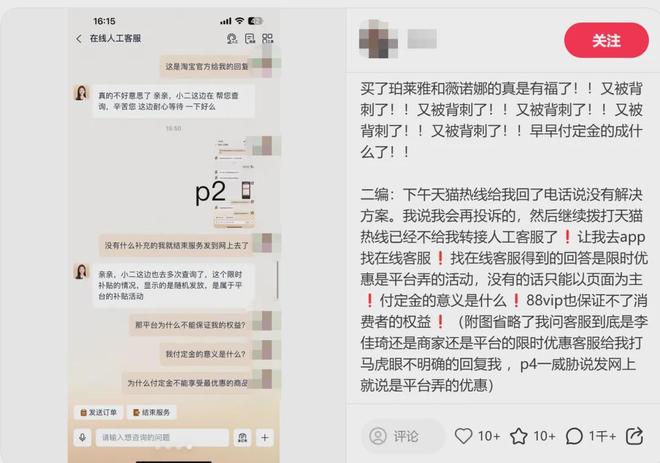This screenshot has width=660, height=463.
Task: Click the red 关注 follow button
Action: pyautogui.click(x=606, y=40)
